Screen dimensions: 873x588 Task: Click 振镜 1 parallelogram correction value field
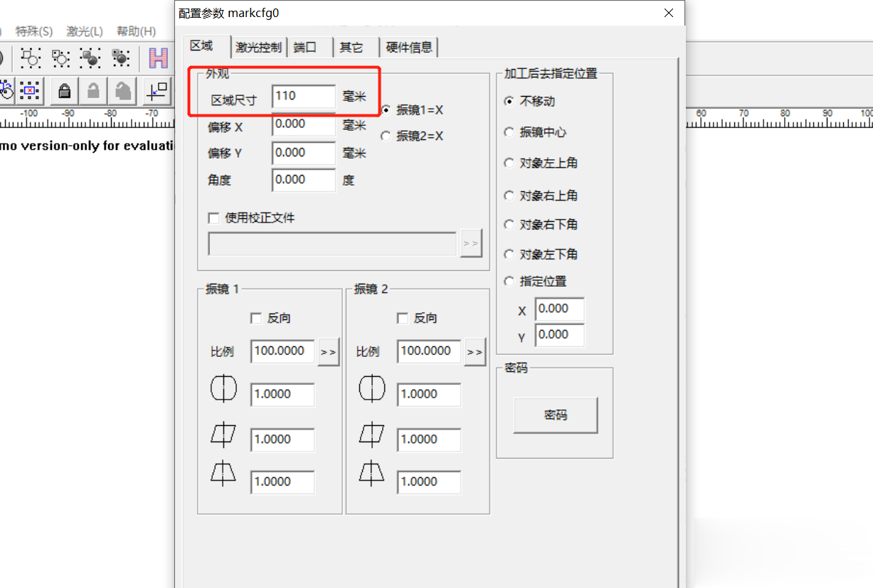(x=282, y=439)
